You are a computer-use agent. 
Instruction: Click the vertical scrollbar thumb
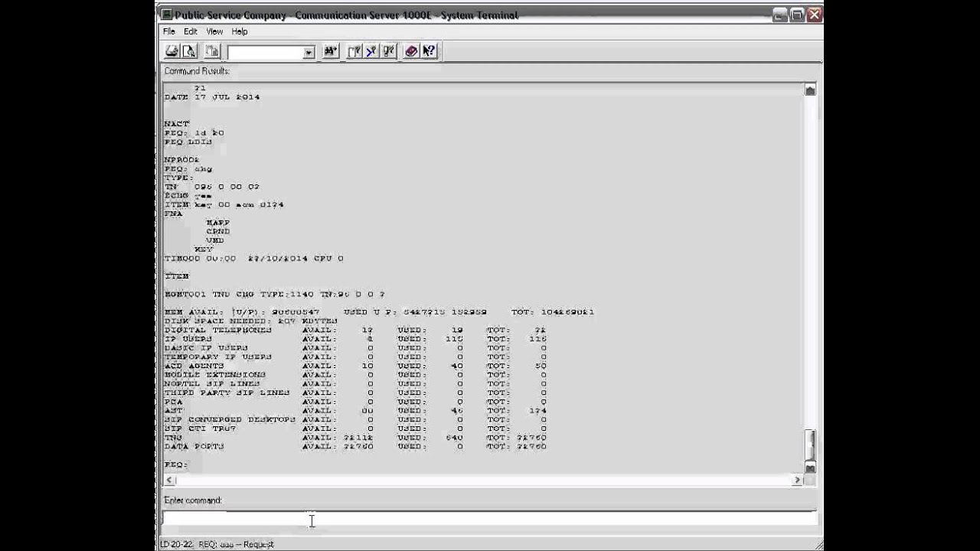click(810, 445)
